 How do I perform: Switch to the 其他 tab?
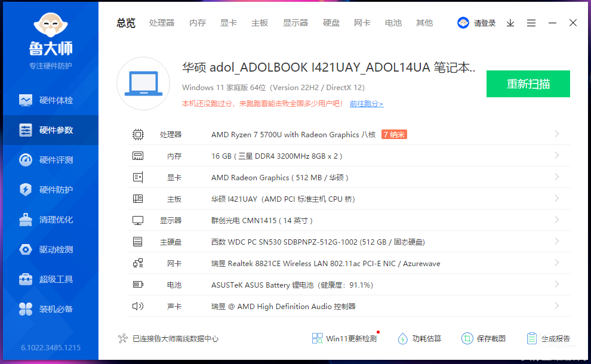[424, 23]
